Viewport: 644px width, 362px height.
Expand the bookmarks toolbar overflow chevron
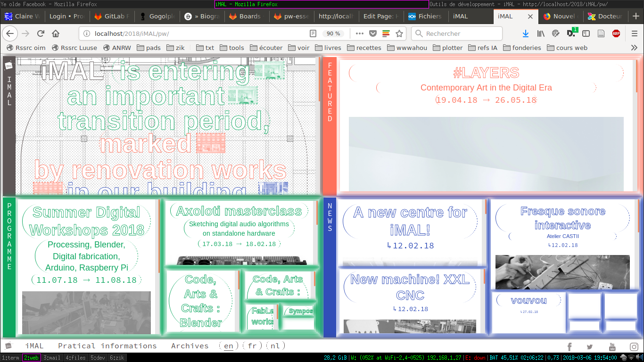pyautogui.click(x=634, y=48)
